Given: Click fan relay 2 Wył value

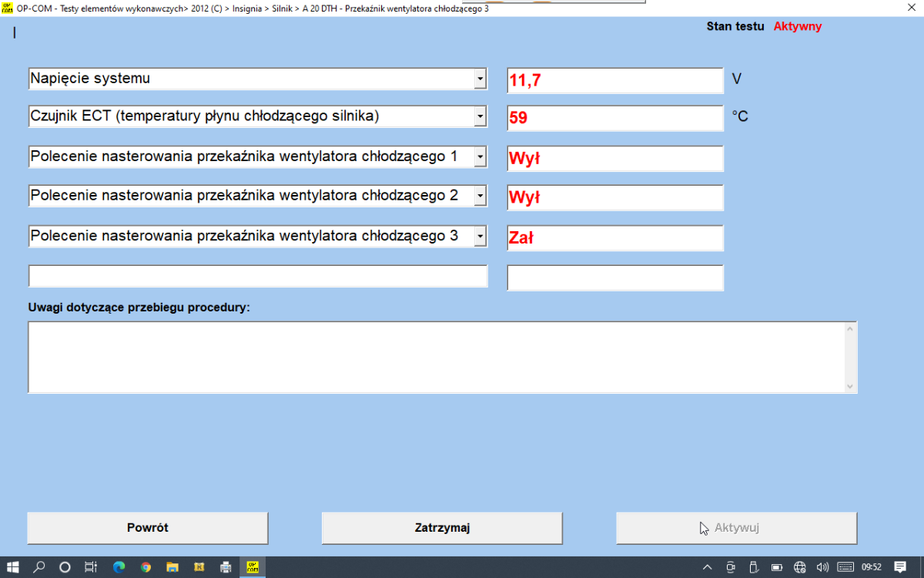Looking at the screenshot, I should 615,198.
